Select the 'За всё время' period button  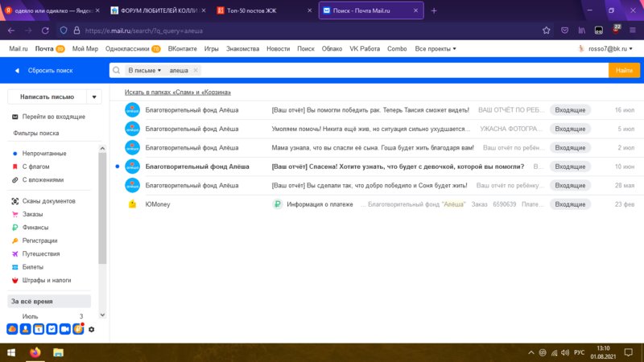pos(49,301)
